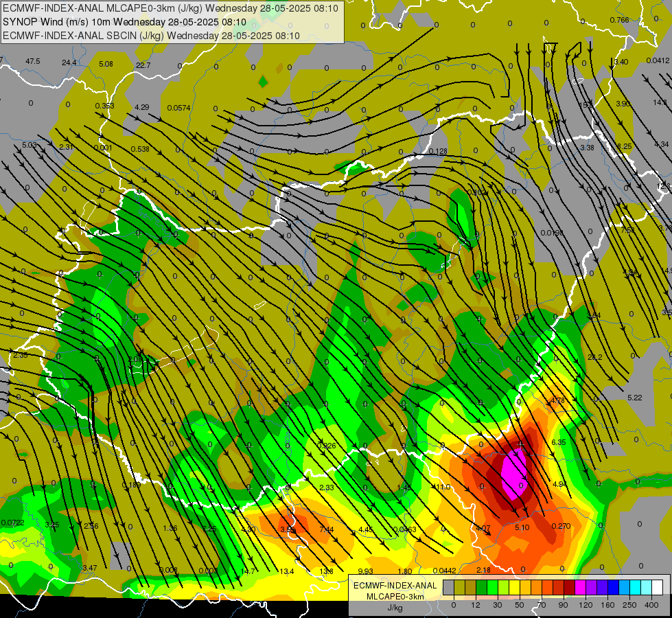This screenshot has height=618, width=672.
Task: Click the map value '47.5'
Action: coord(32,61)
